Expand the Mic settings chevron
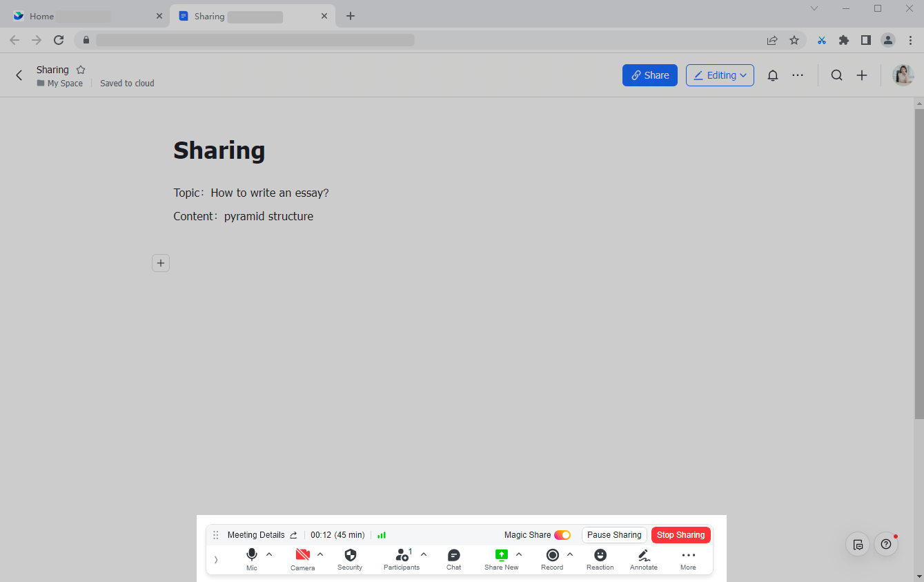Screen dimensions: 924x582 [269, 553]
